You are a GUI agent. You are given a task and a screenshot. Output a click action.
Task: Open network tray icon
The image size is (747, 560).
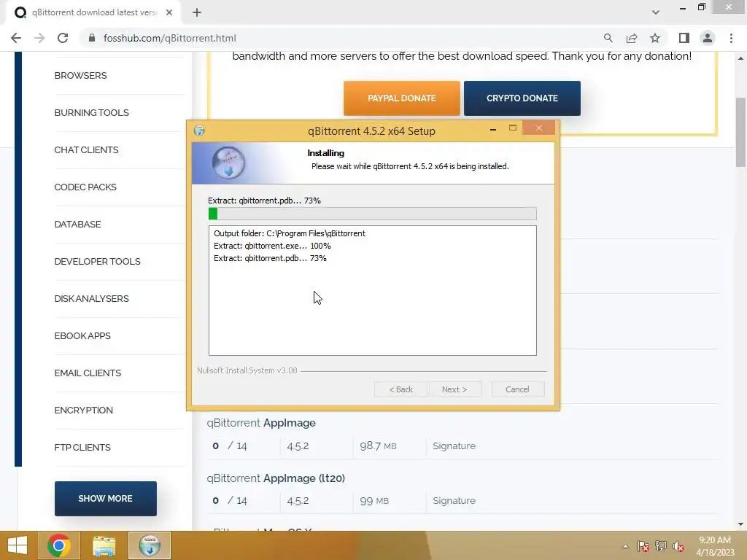click(661, 546)
